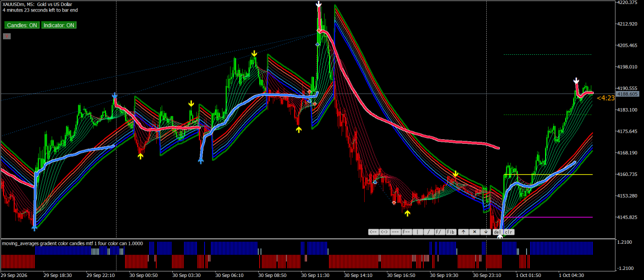Screen dimensions: 644x280
Task: Click price scale value 4153.280
Action: pyautogui.click(x=627, y=196)
